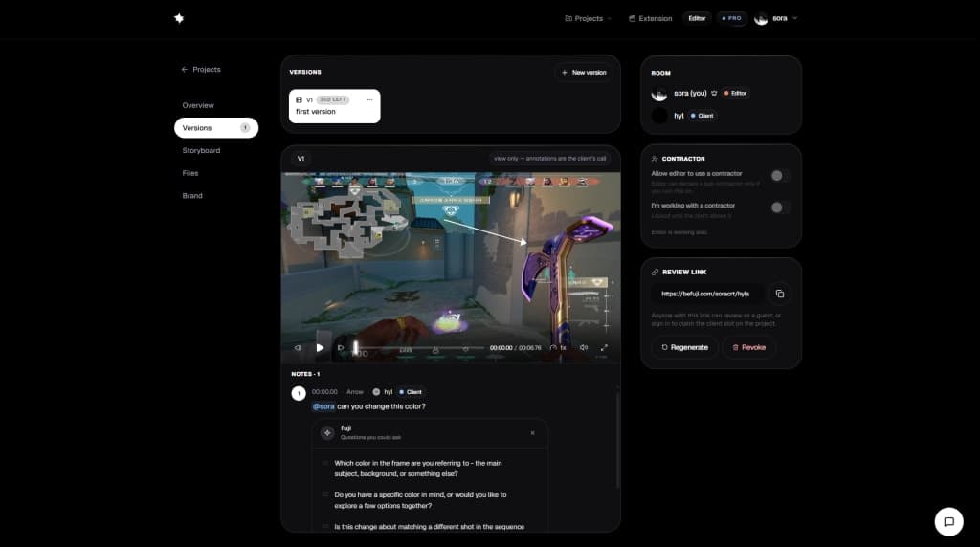Screen dimensions: 980x547
Task: Click the @sora mention in note
Action: (x=323, y=406)
